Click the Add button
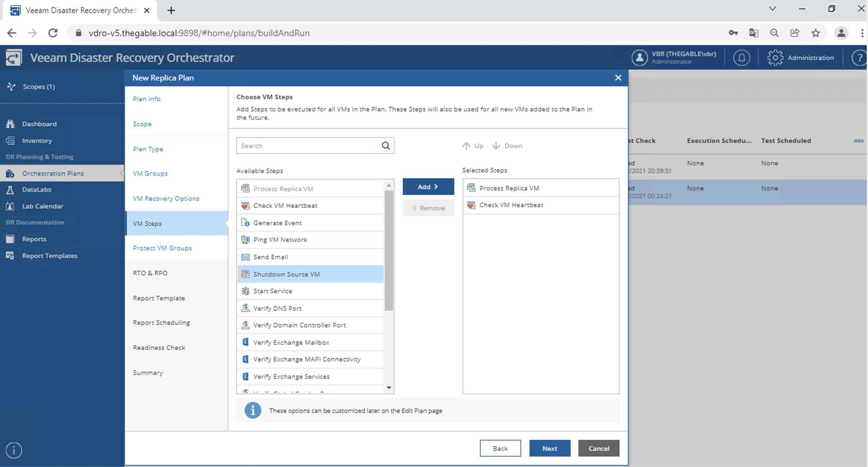This screenshot has width=868, height=467. [428, 187]
